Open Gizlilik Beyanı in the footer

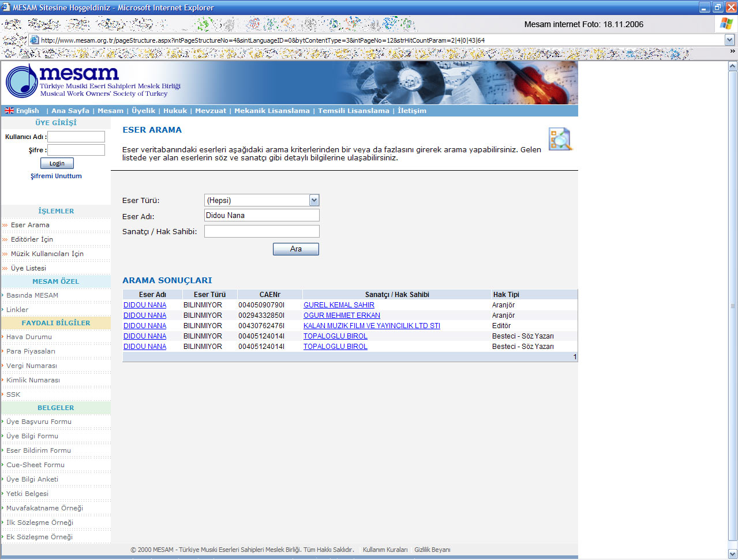click(432, 550)
